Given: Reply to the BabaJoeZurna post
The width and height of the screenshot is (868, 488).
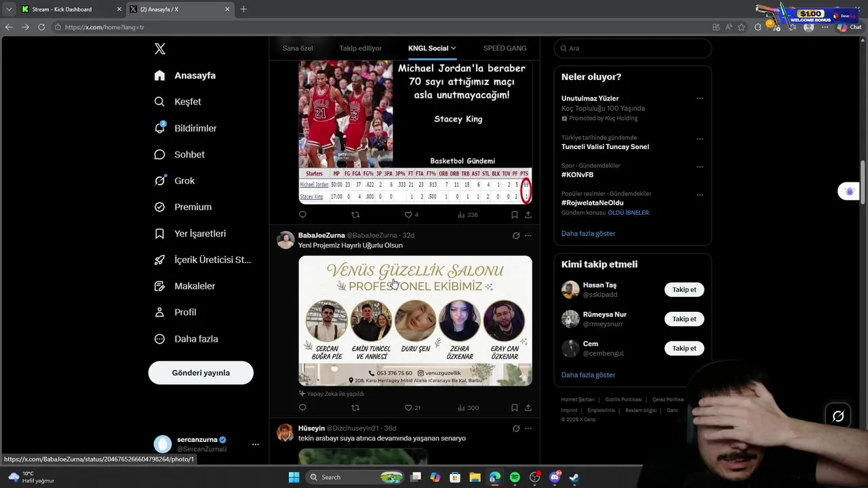Looking at the screenshot, I should pyautogui.click(x=302, y=408).
